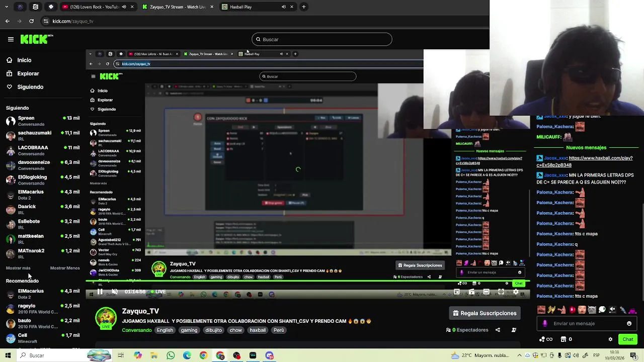The width and height of the screenshot is (644, 362).
Task: Open Spreen channel in sidebar
Action: click(43, 121)
